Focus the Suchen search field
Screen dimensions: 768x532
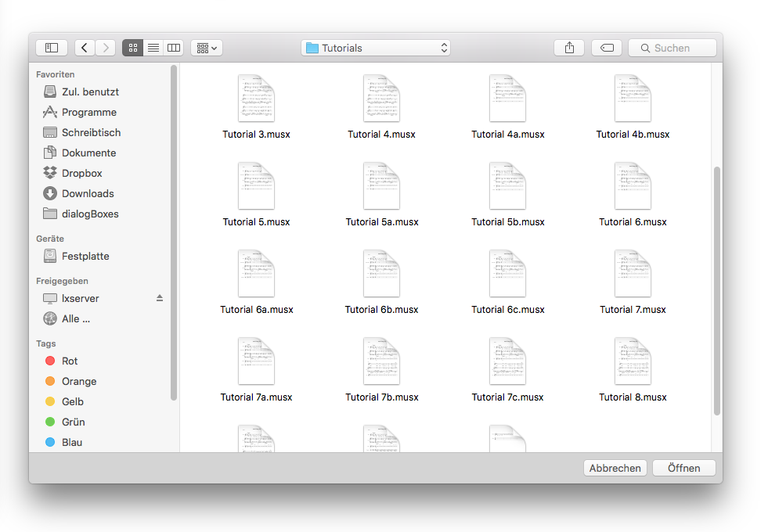pyautogui.click(x=672, y=48)
